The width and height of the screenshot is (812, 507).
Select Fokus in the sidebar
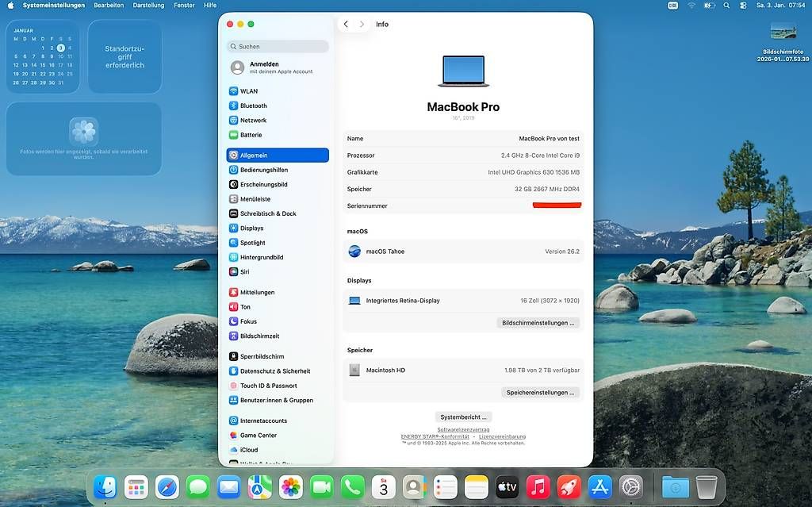tap(278, 321)
